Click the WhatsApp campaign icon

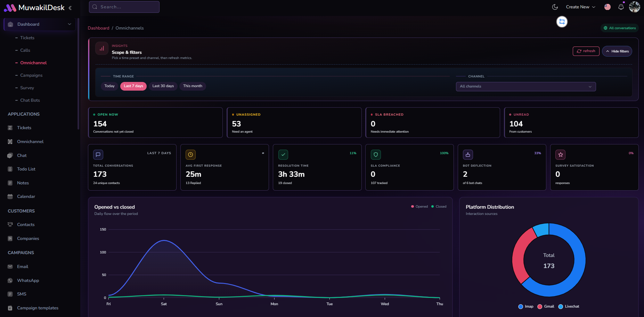coord(10,281)
